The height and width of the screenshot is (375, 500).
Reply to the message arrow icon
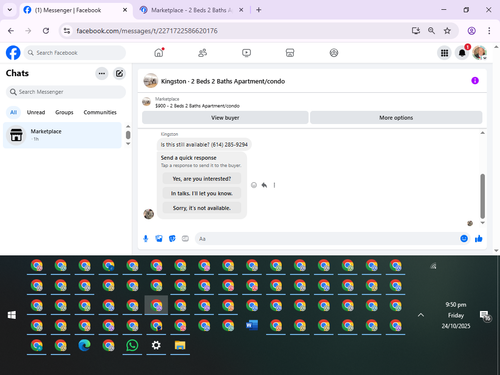[264, 185]
